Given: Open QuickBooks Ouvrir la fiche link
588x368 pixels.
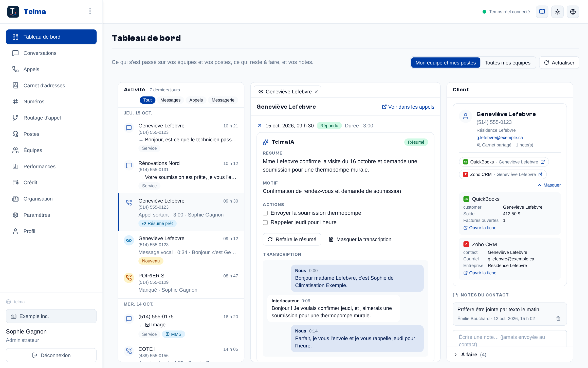Looking at the screenshot, I should (480, 228).
